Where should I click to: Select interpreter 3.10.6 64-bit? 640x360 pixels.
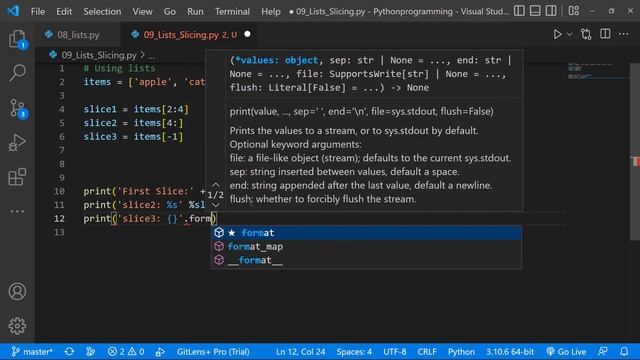pyautogui.click(x=510, y=351)
